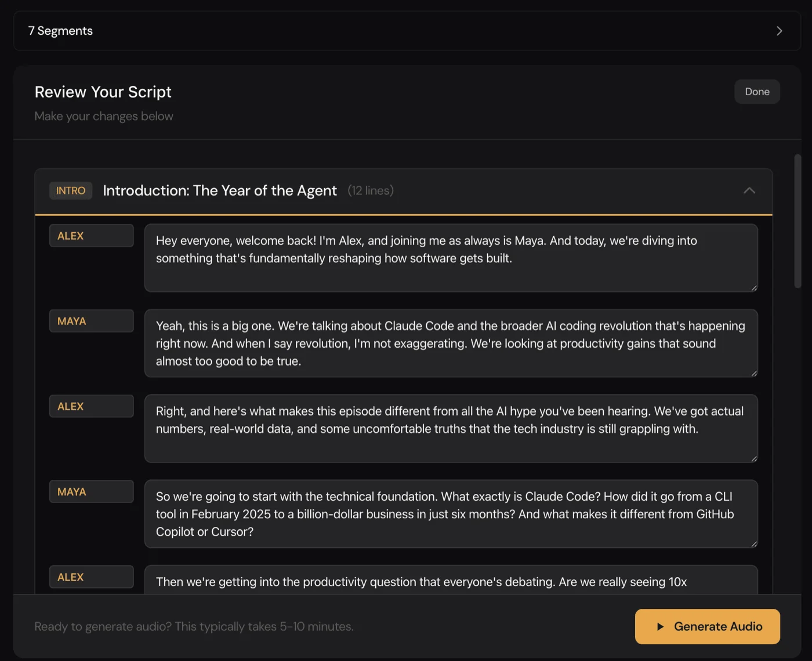Viewport: 812px width, 661px height.
Task: Click resize handle of 'Right, and here's' text box
Action: point(753,458)
